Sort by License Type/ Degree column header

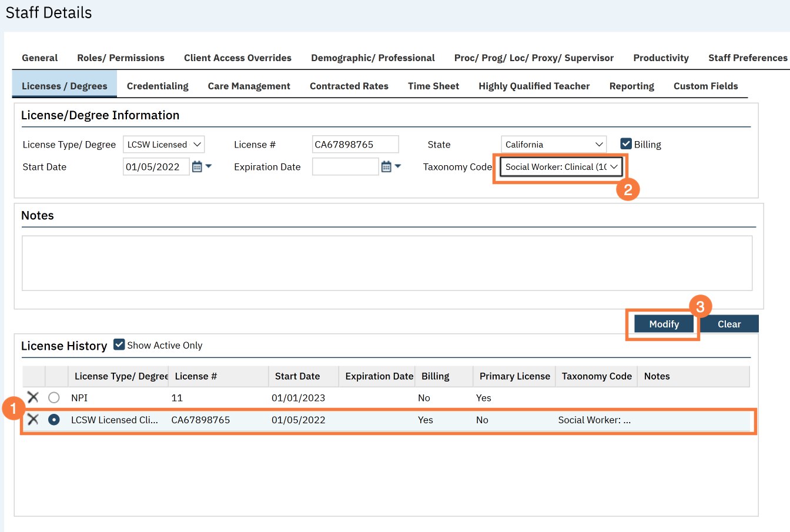[118, 376]
